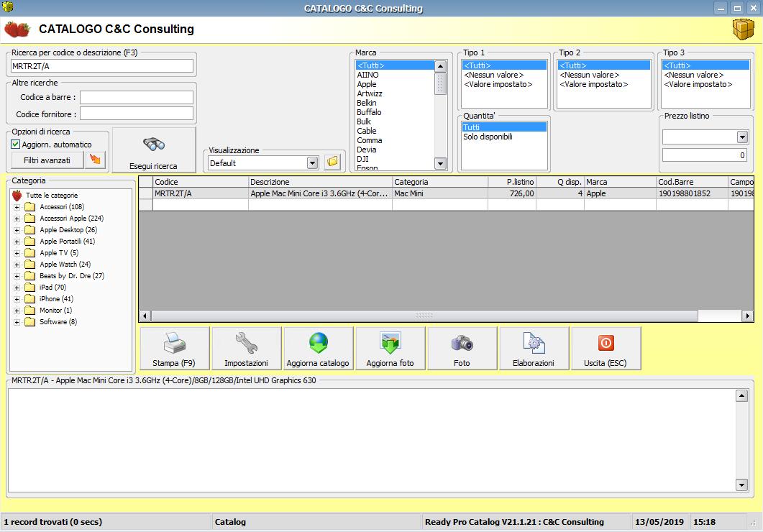Click Aggiorna catalogo globe button
The height and width of the screenshot is (532, 763).
coord(319,348)
